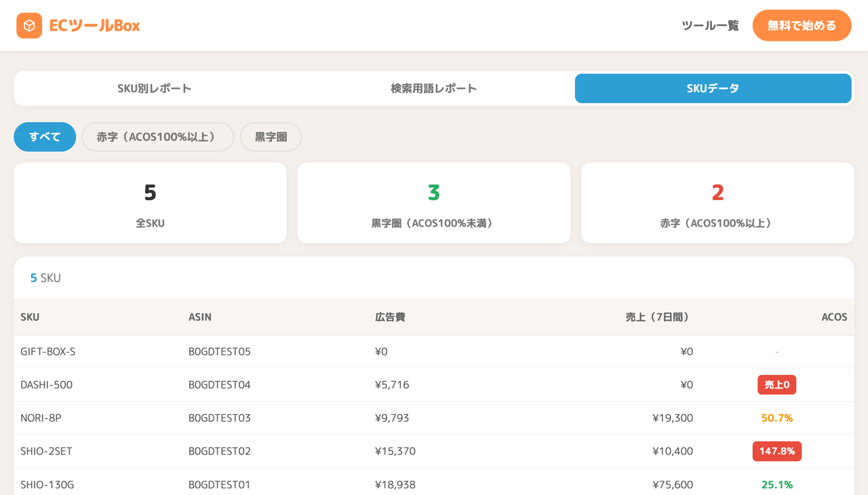Select the すべて filter chip
The image size is (868, 495).
click(x=45, y=137)
